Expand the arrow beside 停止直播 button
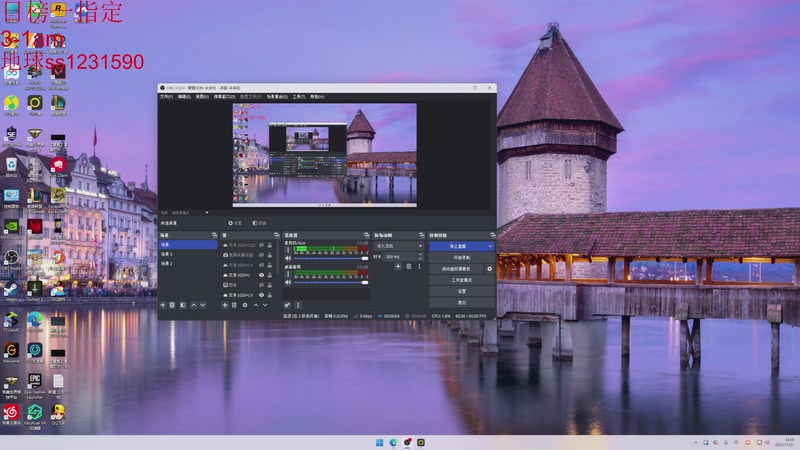800x450 pixels. (x=490, y=246)
